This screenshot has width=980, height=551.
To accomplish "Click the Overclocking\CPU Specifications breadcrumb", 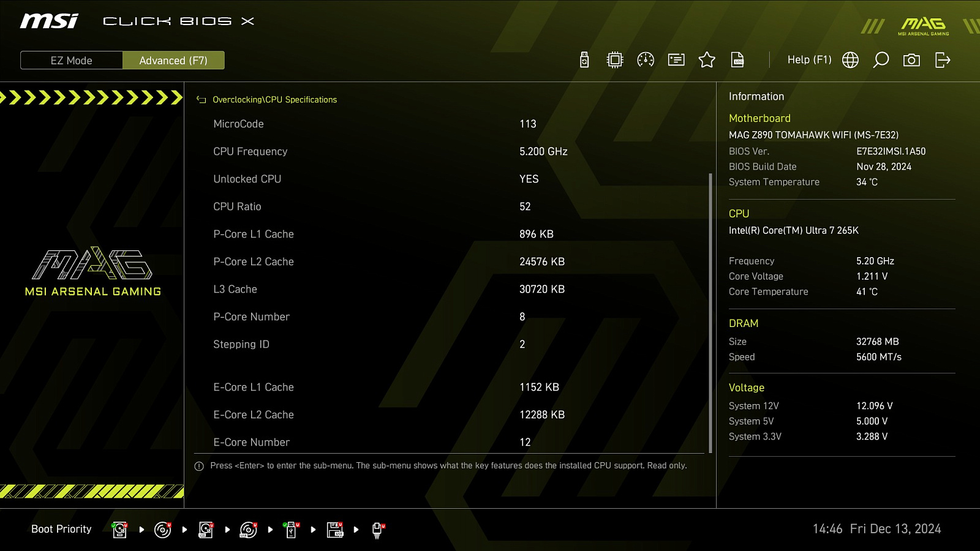I will click(274, 100).
